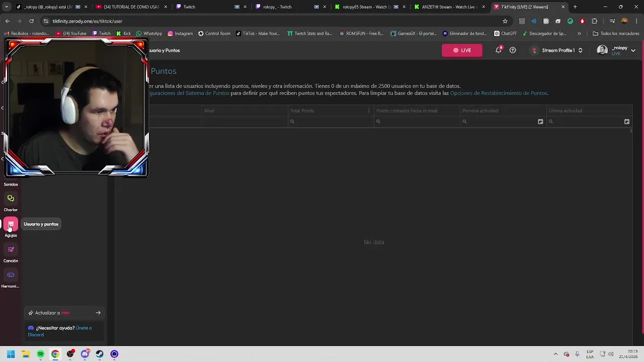The image size is (644, 362).
Task: Open the notifications bell icon
Action: [498, 50]
